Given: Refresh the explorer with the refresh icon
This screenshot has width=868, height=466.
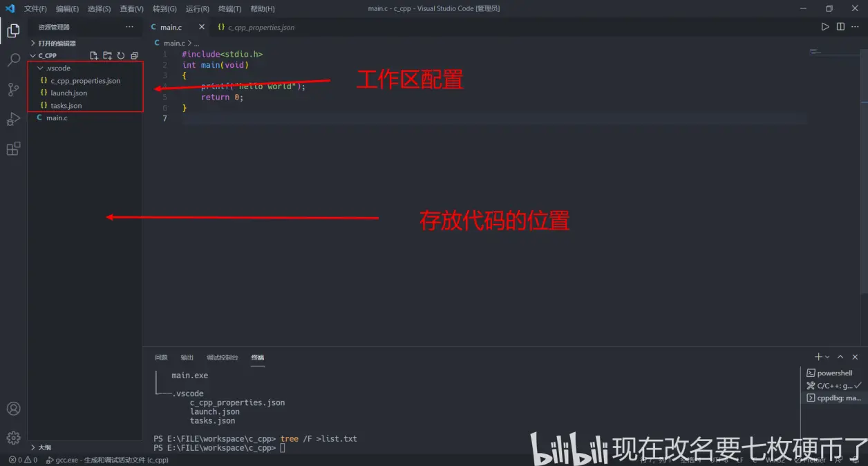Looking at the screenshot, I should (x=121, y=55).
